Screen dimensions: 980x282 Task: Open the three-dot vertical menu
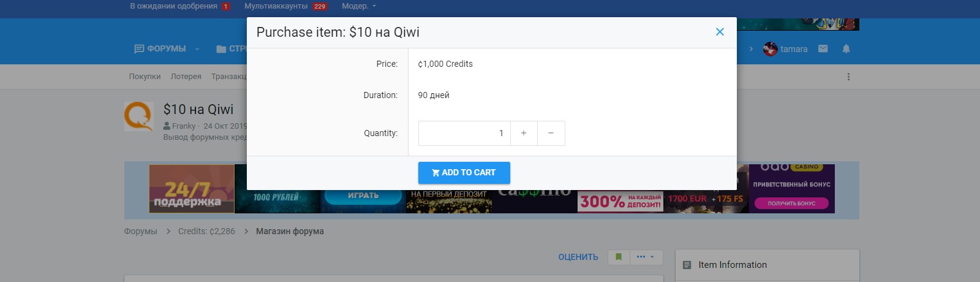(x=848, y=77)
